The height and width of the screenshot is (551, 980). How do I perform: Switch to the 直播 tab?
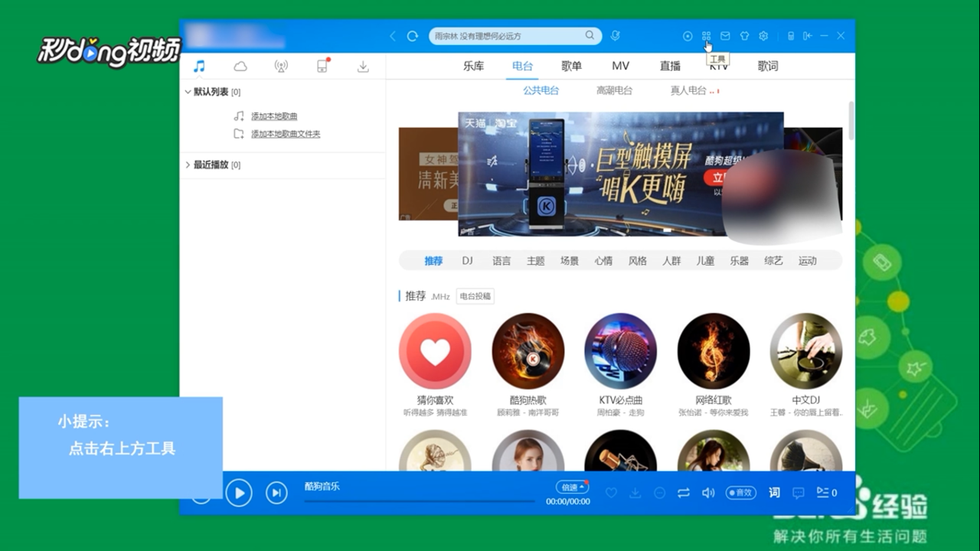[670, 67]
